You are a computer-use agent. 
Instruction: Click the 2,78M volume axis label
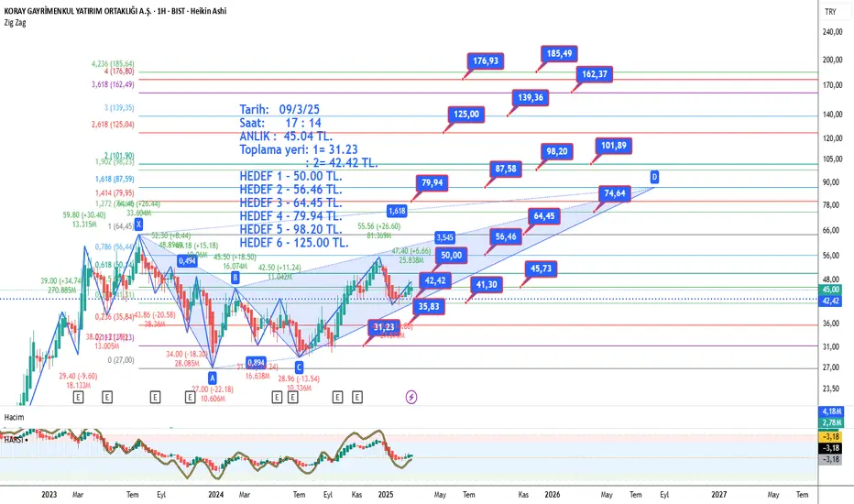[830, 422]
